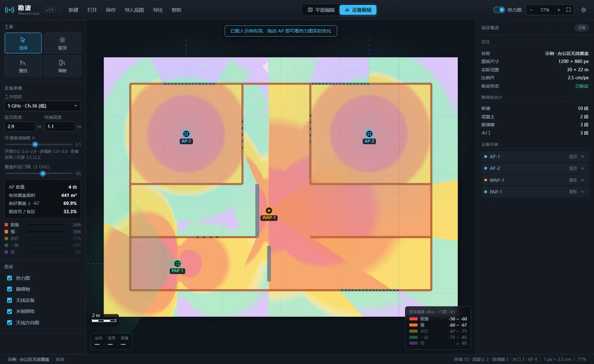The height and width of the screenshot is (364, 594).
Task: Switch to the 平面编辑 tab
Action: [x=321, y=10]
